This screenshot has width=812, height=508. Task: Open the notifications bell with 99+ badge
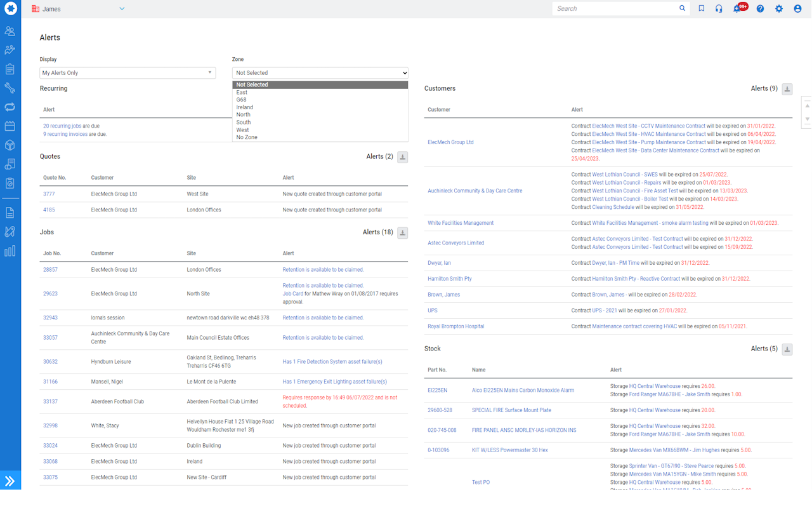pos(739,8)
